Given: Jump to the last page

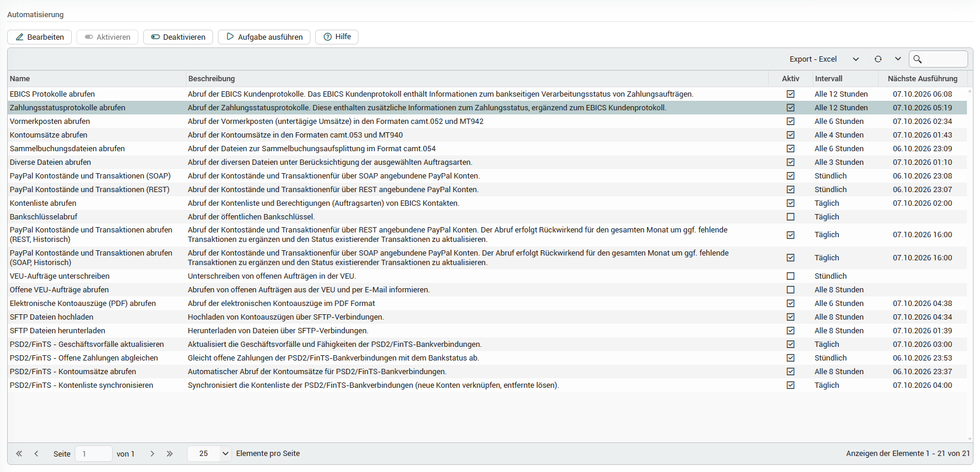Looking at the screenshot, I should 170,454.
